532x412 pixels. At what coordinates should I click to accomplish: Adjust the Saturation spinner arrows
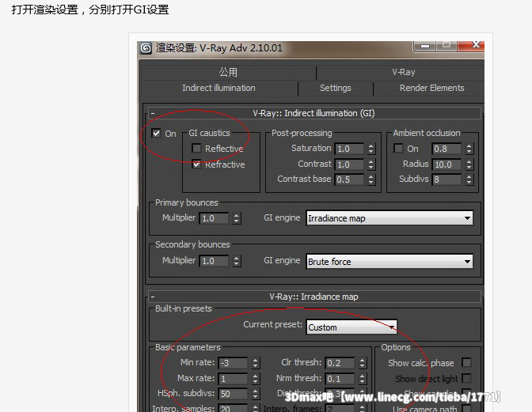pyautogui.click(x=370, y=149)
